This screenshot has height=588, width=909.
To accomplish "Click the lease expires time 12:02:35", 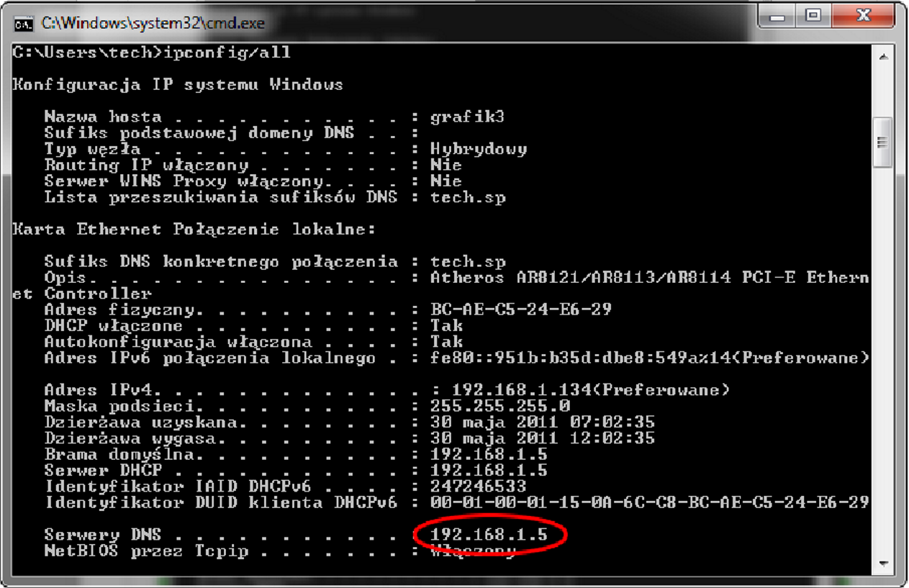I will (x=612, y=438).
